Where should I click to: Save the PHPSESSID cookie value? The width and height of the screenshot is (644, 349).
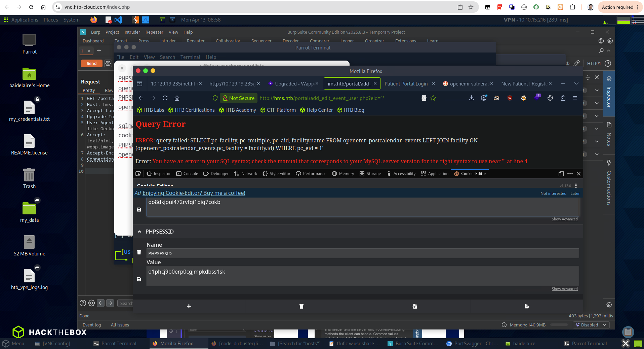pyautogui.click(x=139, y=279)
